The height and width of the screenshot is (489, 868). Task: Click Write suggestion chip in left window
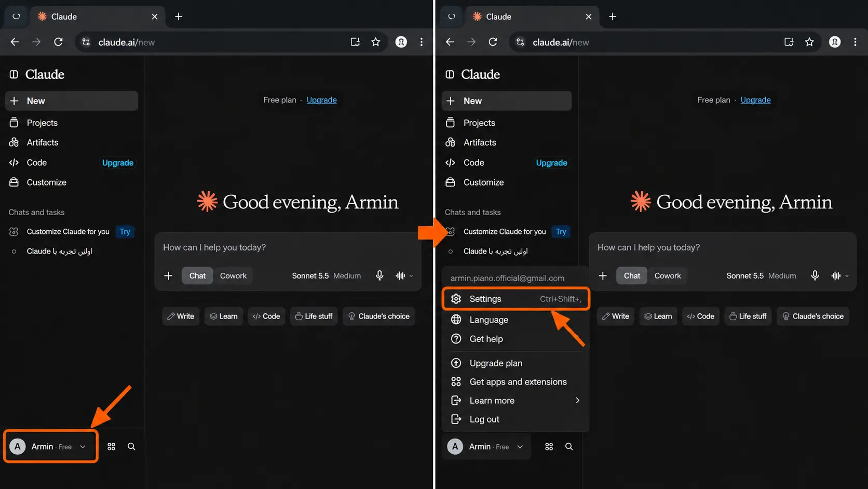point(181,316)
